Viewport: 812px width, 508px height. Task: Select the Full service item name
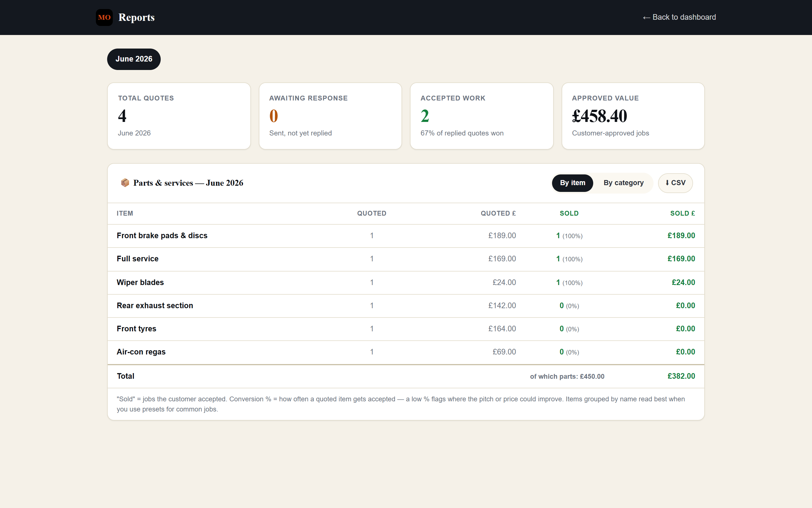(138, 259)
